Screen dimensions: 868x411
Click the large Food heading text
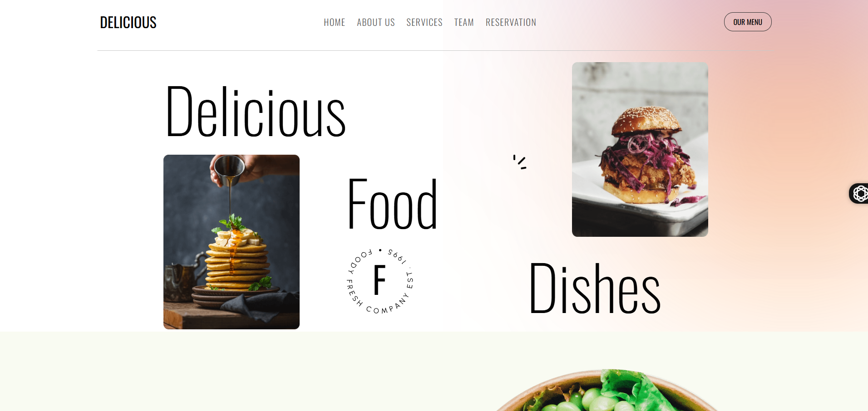[393, 204]
